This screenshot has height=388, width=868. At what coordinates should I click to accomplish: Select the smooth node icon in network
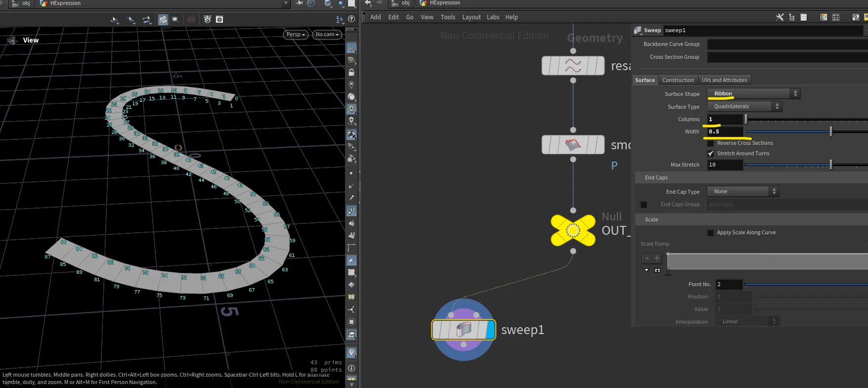(x=573, y=145)
